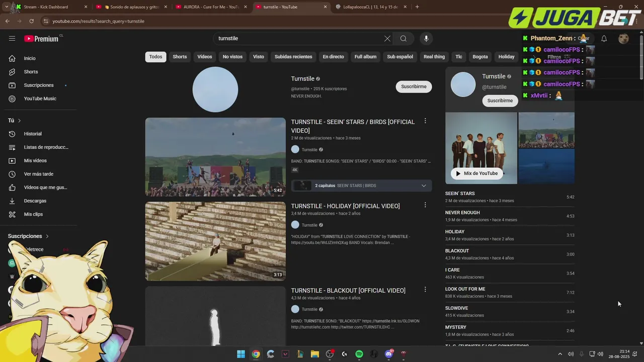644x362 pixels.
Task: Open a new Chrome tab
Action: pos(417,7)
